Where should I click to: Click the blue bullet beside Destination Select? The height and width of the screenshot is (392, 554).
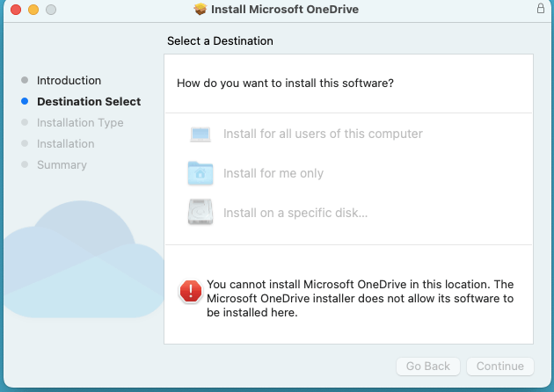point(25,102)
